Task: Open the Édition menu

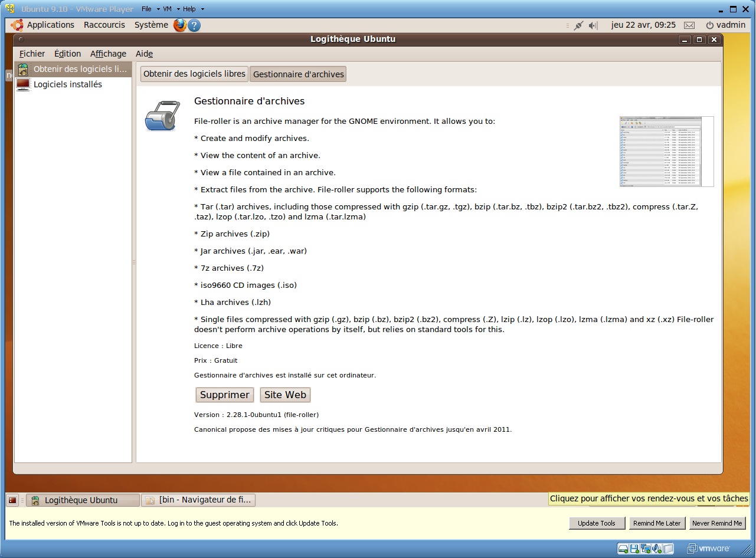Action: tap(67, 54)
